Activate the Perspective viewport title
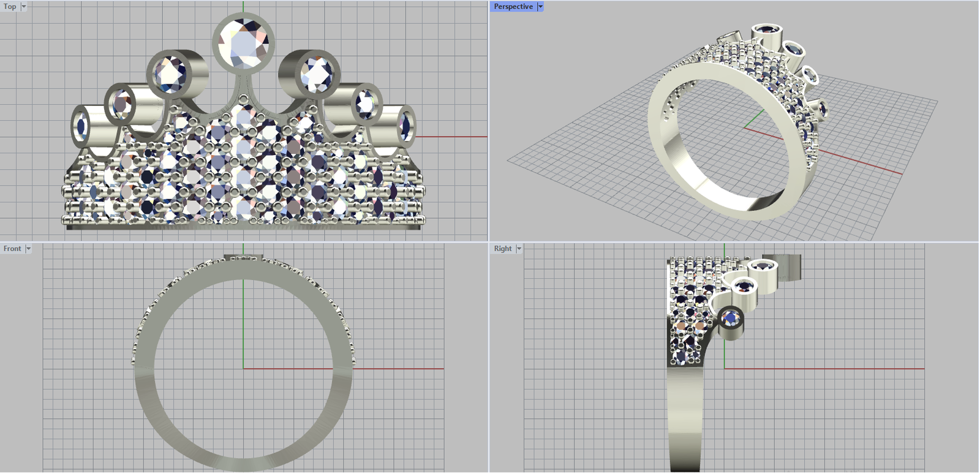 click(x=513, y=7)
